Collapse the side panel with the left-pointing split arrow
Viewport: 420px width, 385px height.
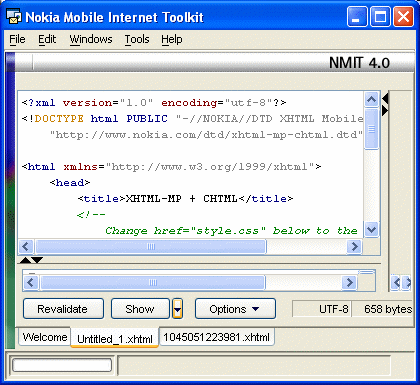(x=385, y=98)
